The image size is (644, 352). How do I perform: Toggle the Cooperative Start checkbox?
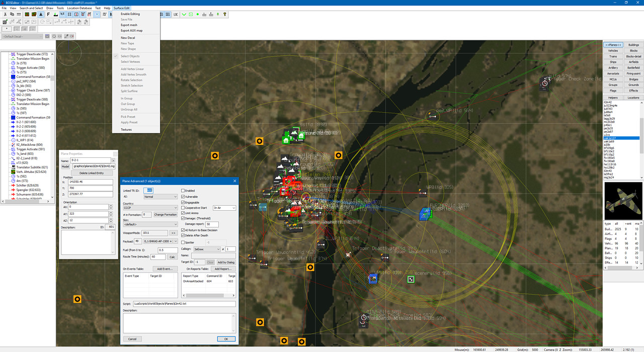pyautogui.click(x=183, y=208)
